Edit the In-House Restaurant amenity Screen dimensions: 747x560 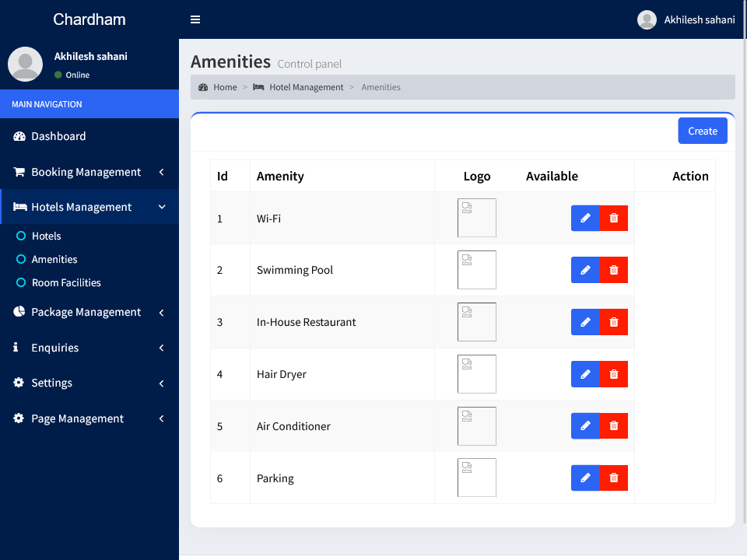585,322
